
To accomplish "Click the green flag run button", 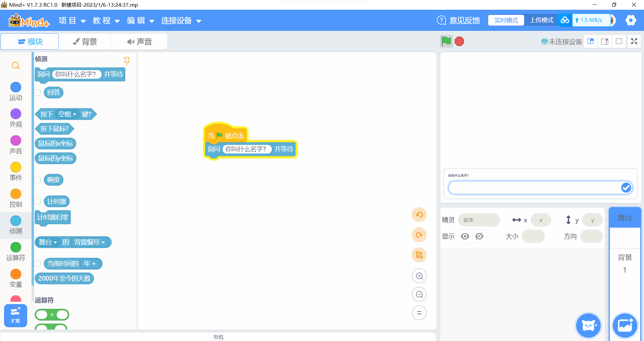I will coord(446,41).
